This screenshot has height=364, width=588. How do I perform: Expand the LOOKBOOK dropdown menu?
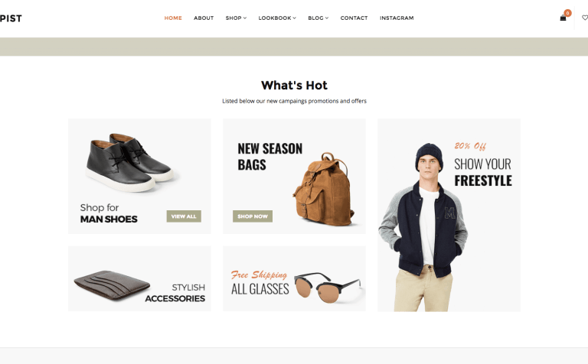(x=277, y=18)
